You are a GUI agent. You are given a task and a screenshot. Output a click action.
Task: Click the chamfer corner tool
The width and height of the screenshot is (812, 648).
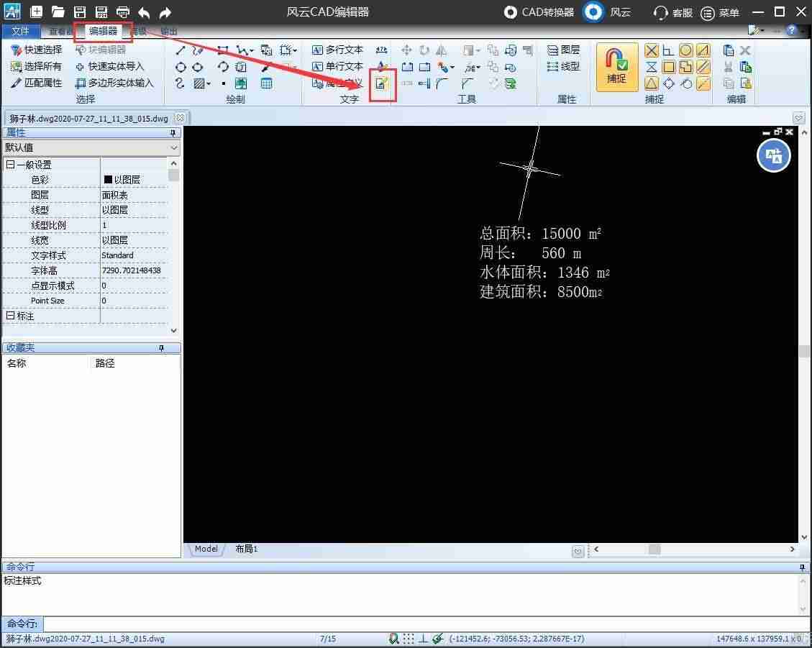click(x=467, y=83)
